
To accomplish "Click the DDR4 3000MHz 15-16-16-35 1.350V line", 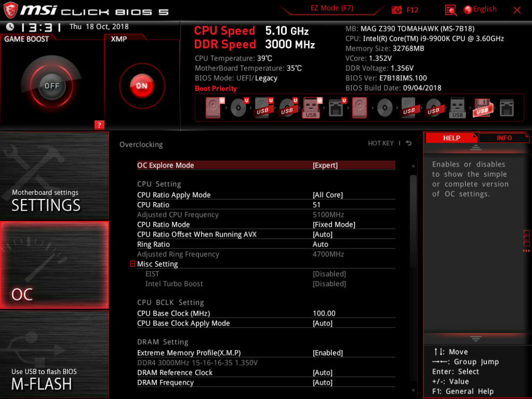I will point(197,363).
